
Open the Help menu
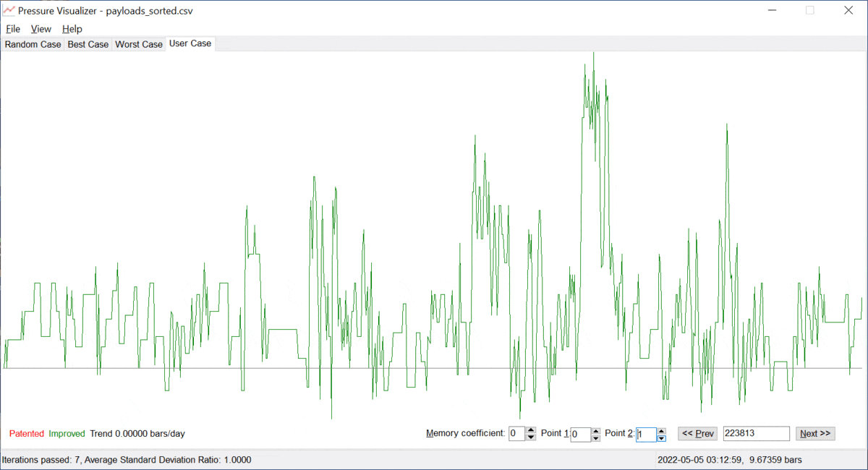[72, 29]
